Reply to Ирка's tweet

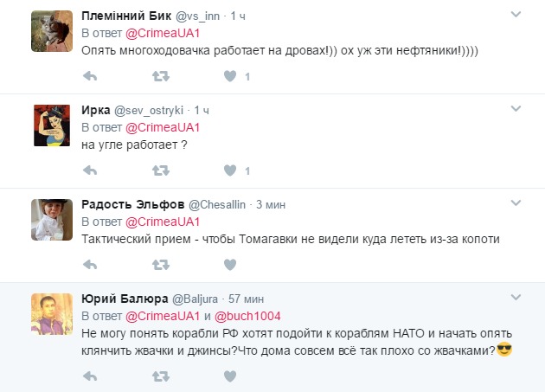coord(89,170)
